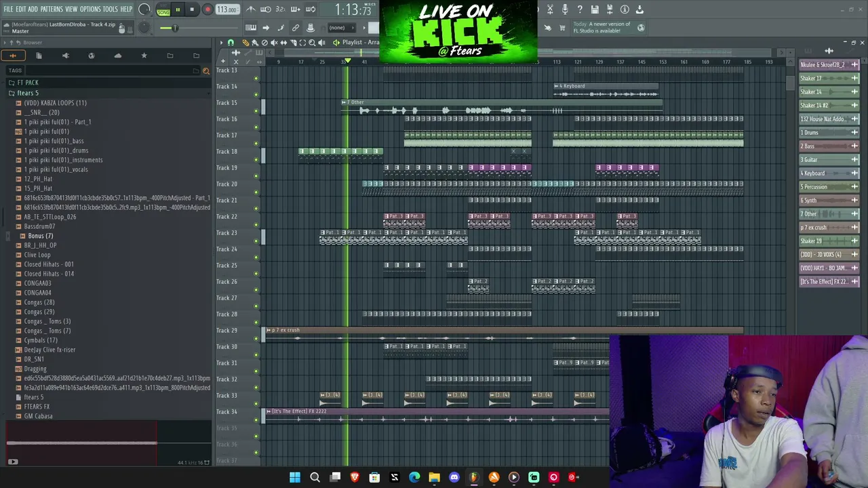Toggle the Playlist snap magnet icon
868x488 pixels.
231,43
